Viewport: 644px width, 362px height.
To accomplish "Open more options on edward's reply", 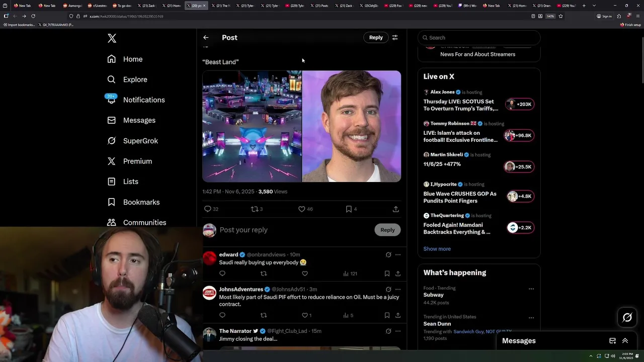I will click(398, 255).
